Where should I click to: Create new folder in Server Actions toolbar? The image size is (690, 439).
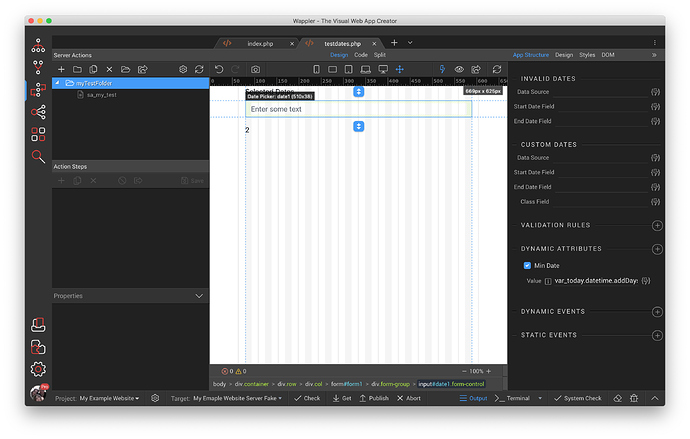[x=77, y=69]
